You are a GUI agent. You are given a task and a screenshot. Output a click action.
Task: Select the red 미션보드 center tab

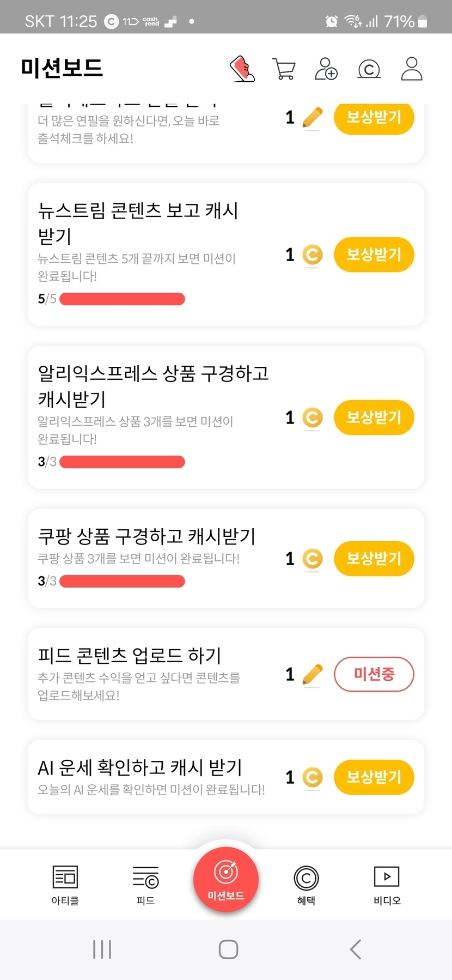point(226,879)
